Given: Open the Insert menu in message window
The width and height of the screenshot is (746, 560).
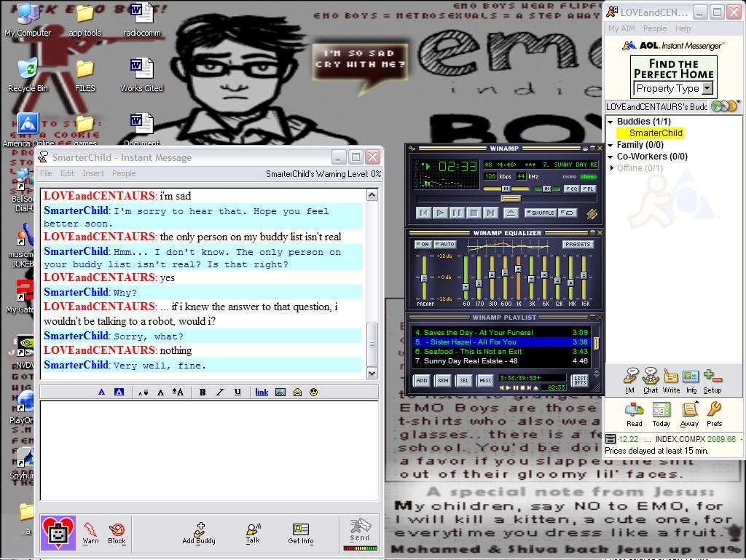Looking at the screenshot, I should (93, 173).
